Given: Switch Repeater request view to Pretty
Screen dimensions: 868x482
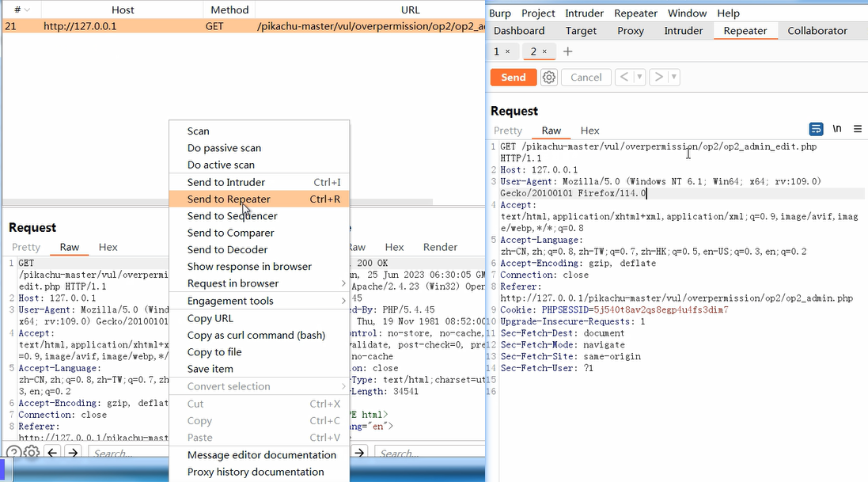Looking at the screenshot, I should pos(508,130).
